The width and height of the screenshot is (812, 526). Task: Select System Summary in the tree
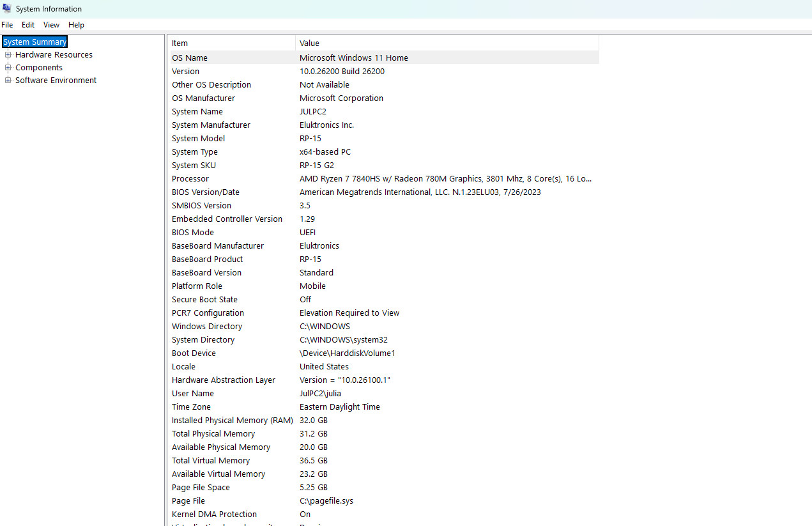[34, 42]
